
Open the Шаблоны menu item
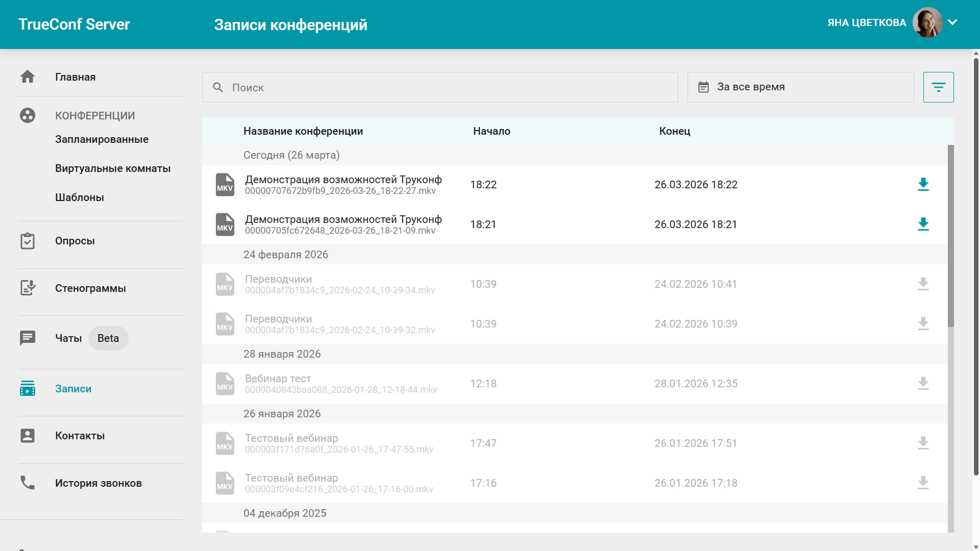80,197
